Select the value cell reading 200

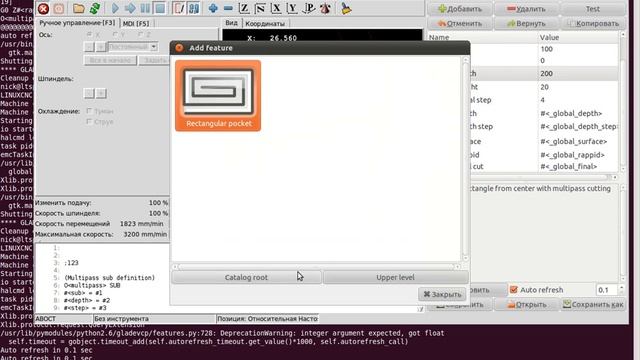[577, 73]
